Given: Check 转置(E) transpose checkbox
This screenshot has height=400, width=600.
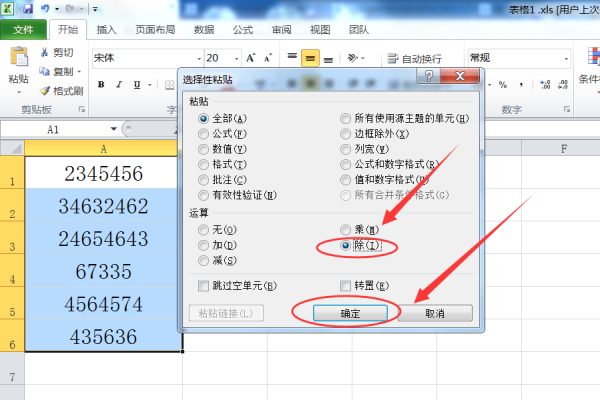Looking at the screenshot, I should (x=364, y=286).
